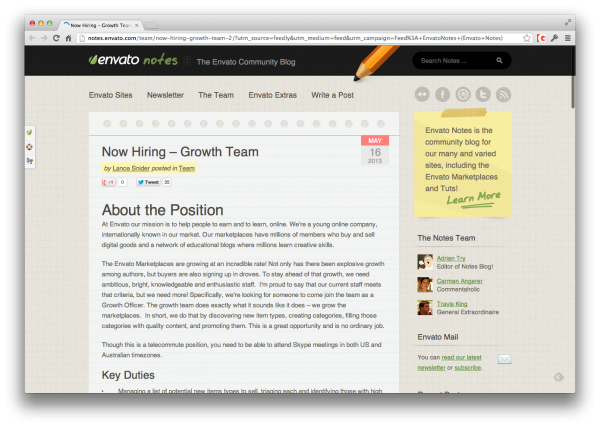Screen dimensions: 600x427
Task: Click the Google +1 button
Action: (108, 182)
